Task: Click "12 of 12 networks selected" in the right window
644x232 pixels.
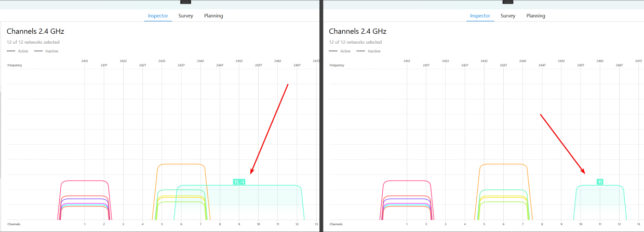Action: click(x=355, y=42)
